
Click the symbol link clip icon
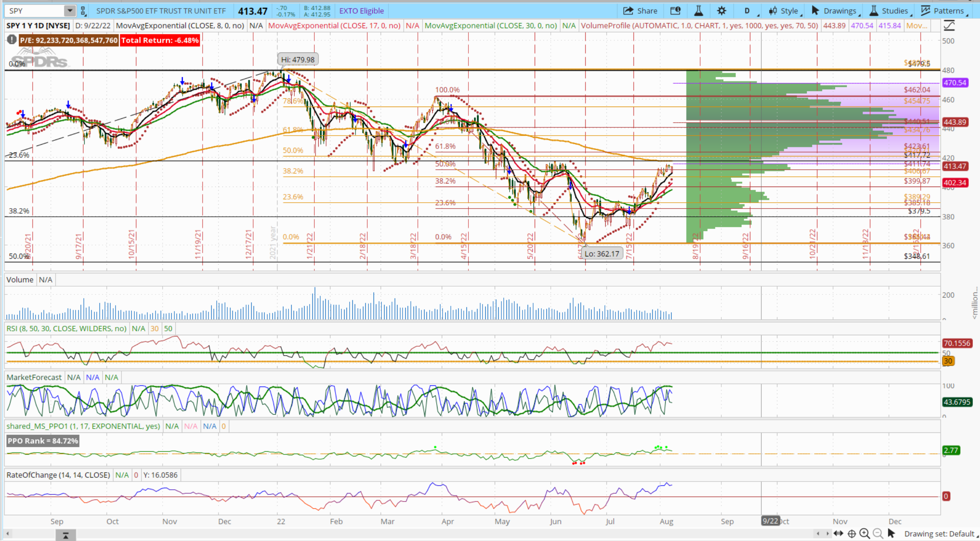[x=83, y=11]
